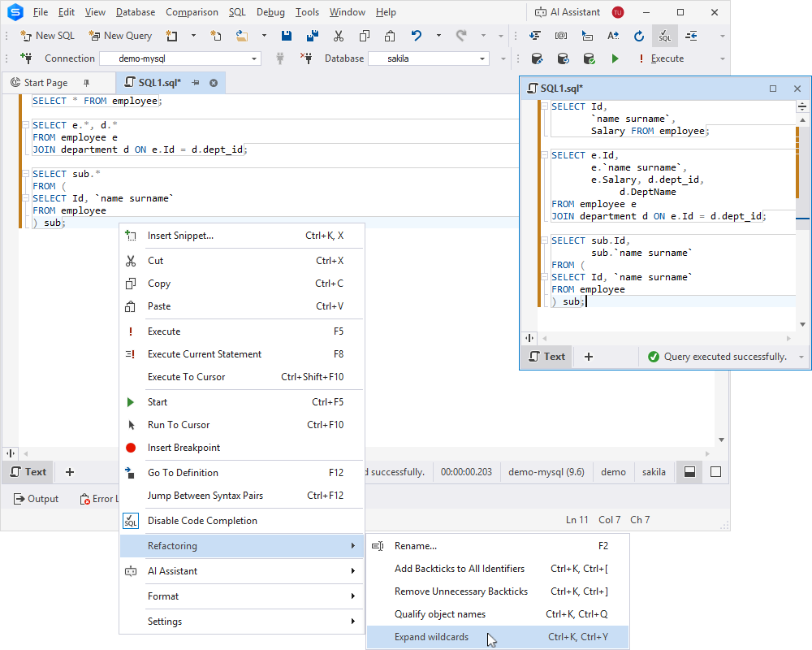Screen dimensions: 812x650
Task: Choose Qualify object names
Action: (498, 614)
